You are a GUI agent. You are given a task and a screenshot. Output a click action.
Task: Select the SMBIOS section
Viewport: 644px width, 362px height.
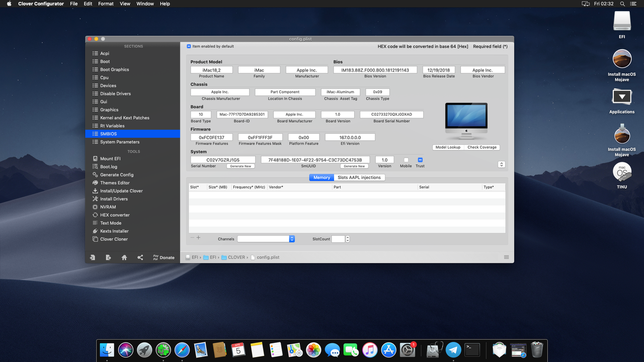coord(132,134)
